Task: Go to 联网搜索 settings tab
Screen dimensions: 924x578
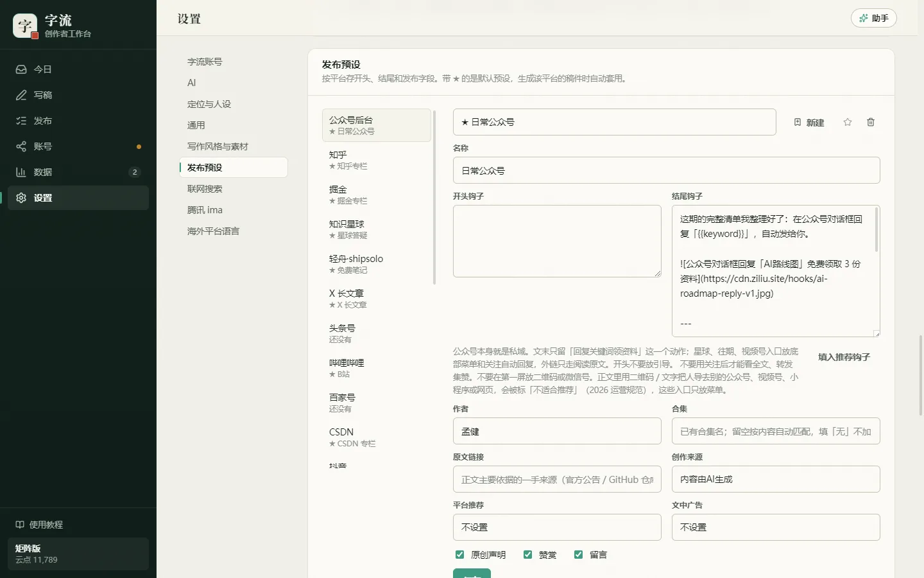Action: tap(234, 189)
